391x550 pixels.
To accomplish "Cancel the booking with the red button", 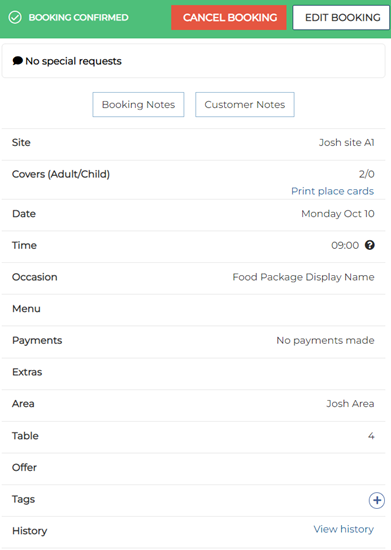I will [x=229, y=18].
